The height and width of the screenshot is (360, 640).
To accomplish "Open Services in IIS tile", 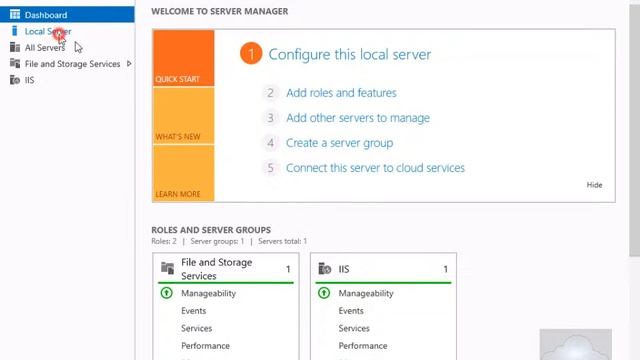I will click(354, 328).
